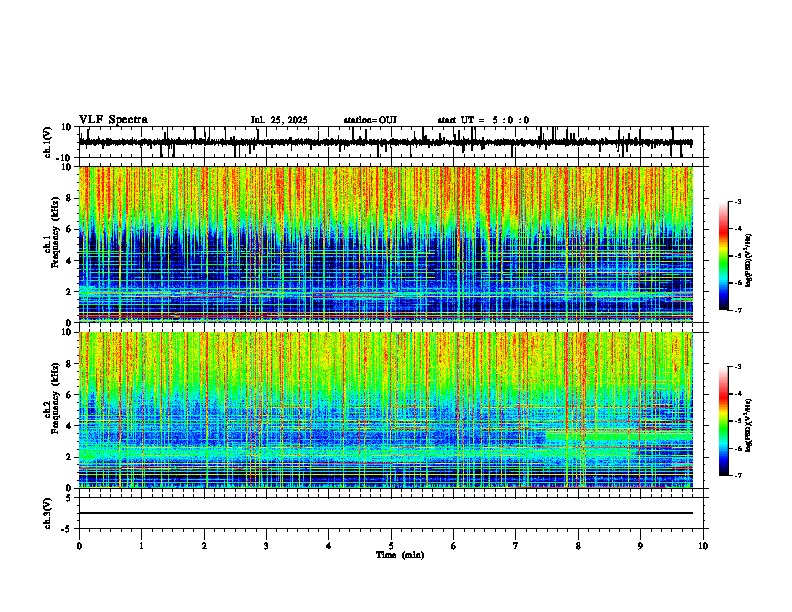Screen dimensions: 792x612
Task: Click the ch.1 spectrogram color scale bar
Action: (723, 256)
